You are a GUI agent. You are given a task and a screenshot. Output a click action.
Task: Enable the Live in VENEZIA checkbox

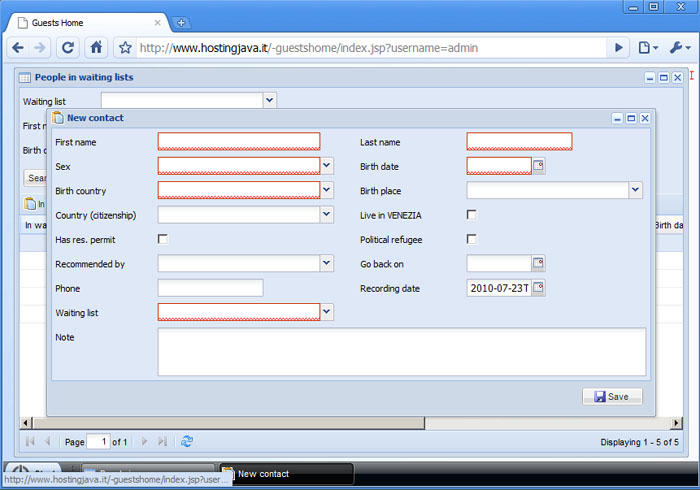[472, 215]
